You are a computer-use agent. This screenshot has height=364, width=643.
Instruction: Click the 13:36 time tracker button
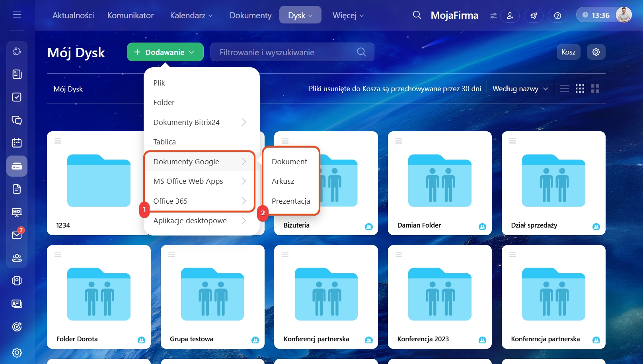(x=596, y=15)
